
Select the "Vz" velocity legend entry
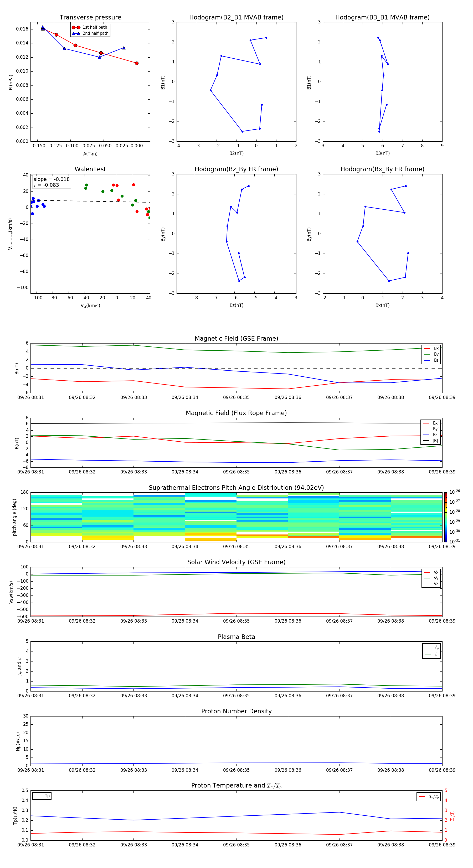coord(431,584)
